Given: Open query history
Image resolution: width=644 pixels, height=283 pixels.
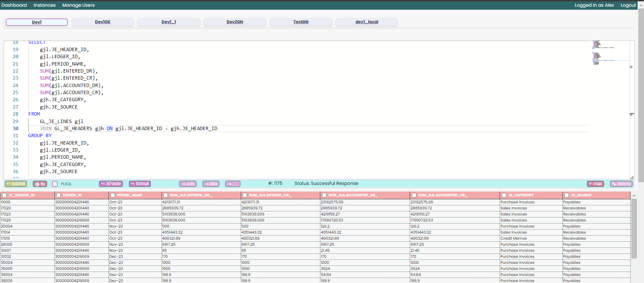Looking at the screenshot, I should click(621, 184).
